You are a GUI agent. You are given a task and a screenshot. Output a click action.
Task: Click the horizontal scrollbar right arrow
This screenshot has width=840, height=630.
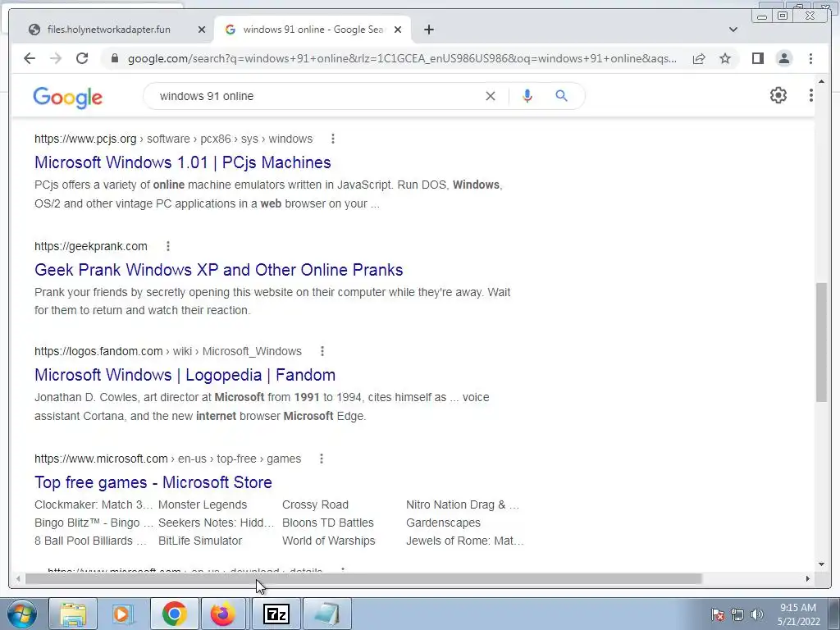click(808, 578)
